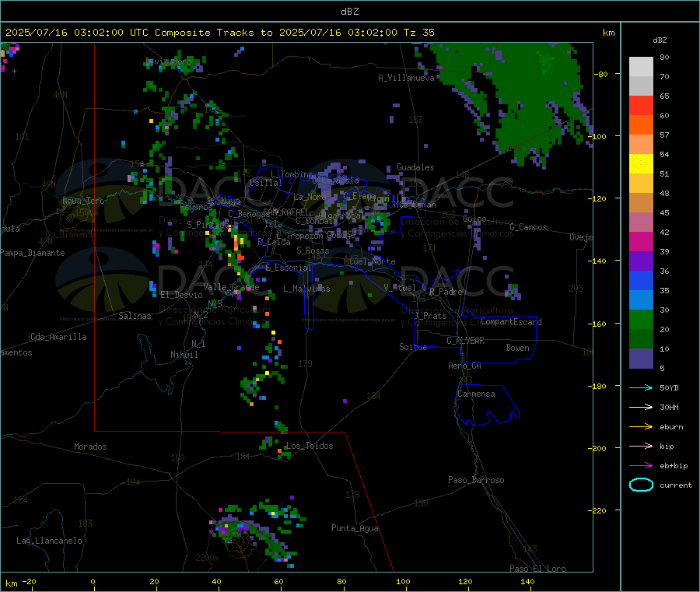Click the eburn legend label
The width and height of the screenshot is (700, 592).
pyautogui.click(x=671, y=427)
